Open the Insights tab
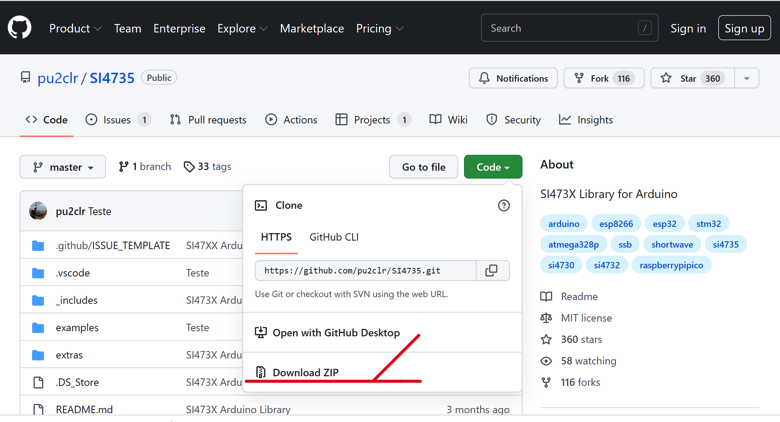The height and width of the screenshot is (422, 780). coord(585,120)
